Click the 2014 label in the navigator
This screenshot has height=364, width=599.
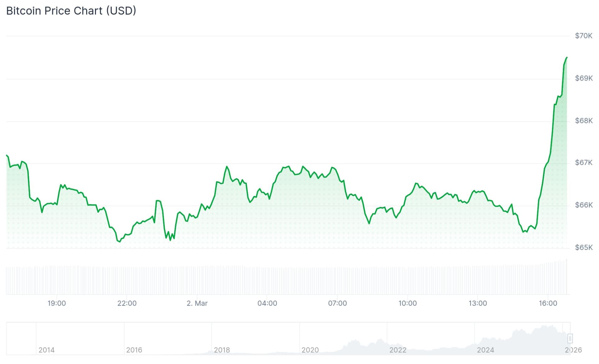click(x=47, y=350)
